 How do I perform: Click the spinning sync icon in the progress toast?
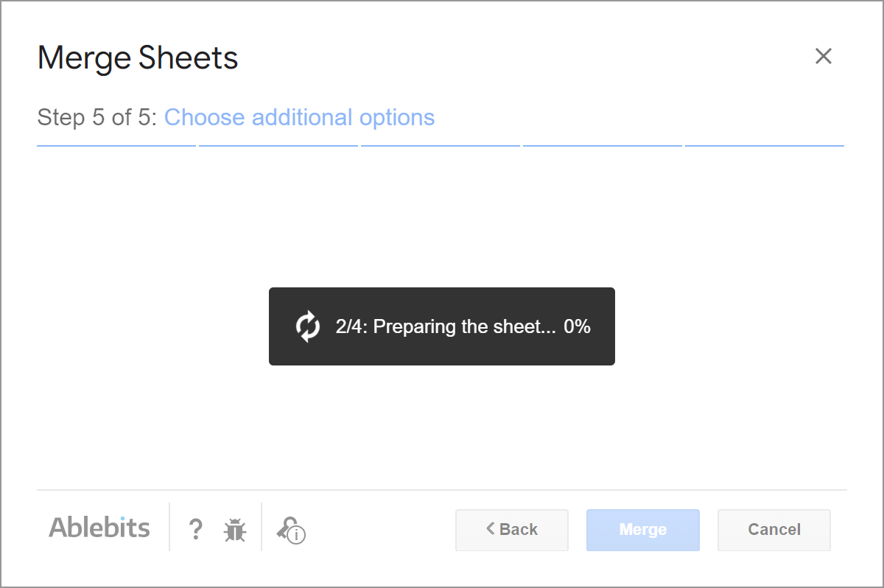(307, 326)
